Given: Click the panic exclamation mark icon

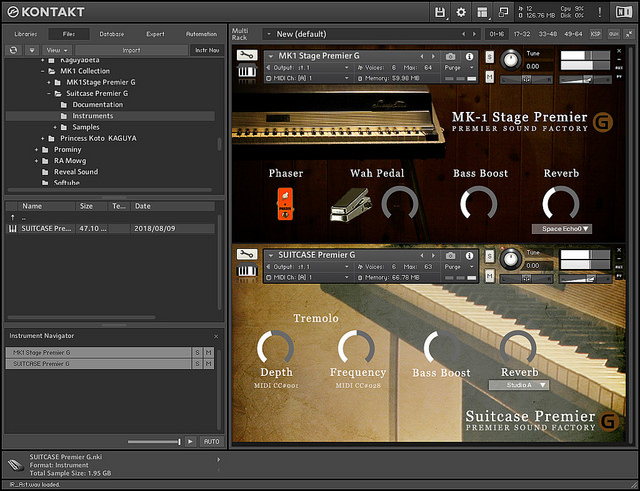Looking at the screenshot, I should (600, 12).
